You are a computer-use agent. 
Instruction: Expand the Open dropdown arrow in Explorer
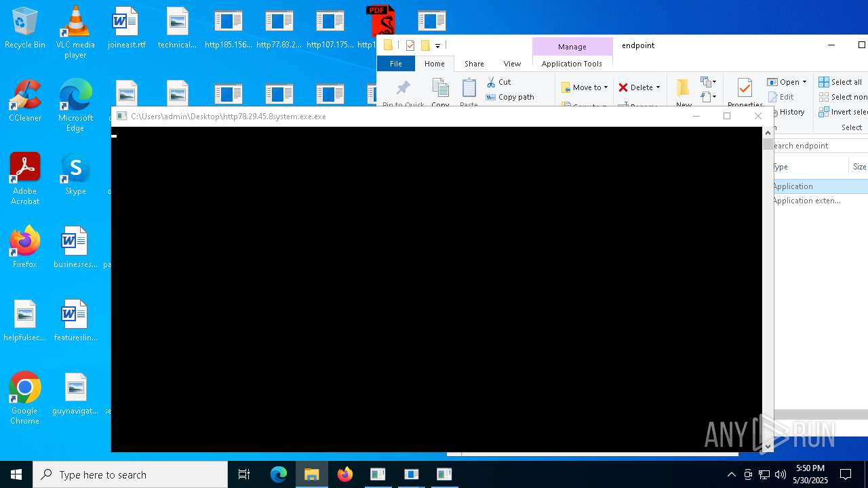(x=804, y=82)
